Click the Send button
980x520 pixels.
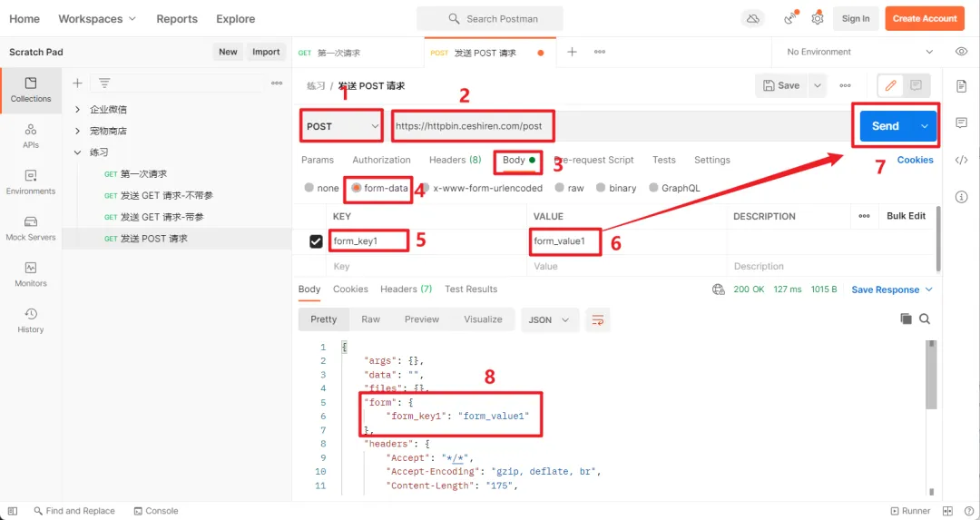pos(886,126)
